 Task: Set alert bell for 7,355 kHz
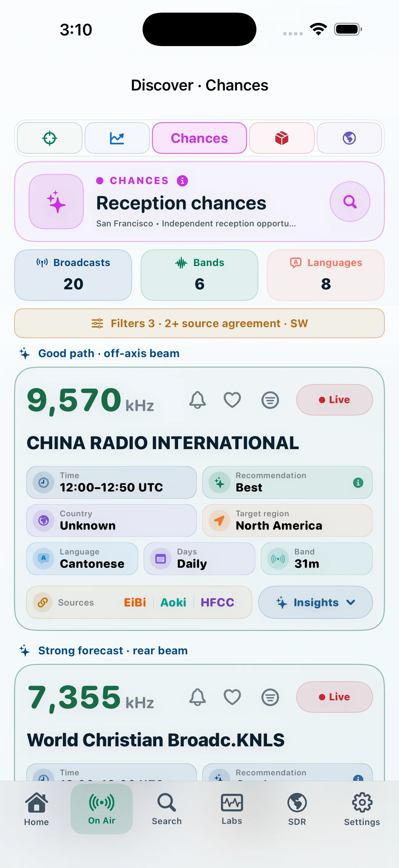coord(197,697)
